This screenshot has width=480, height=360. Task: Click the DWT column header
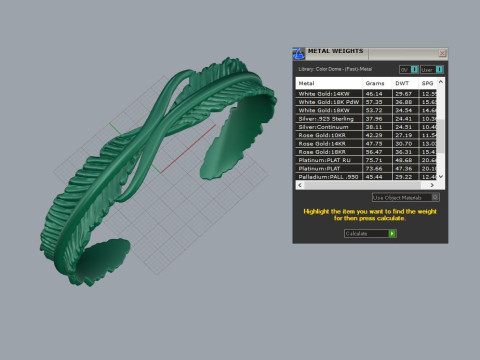point(405,83)
